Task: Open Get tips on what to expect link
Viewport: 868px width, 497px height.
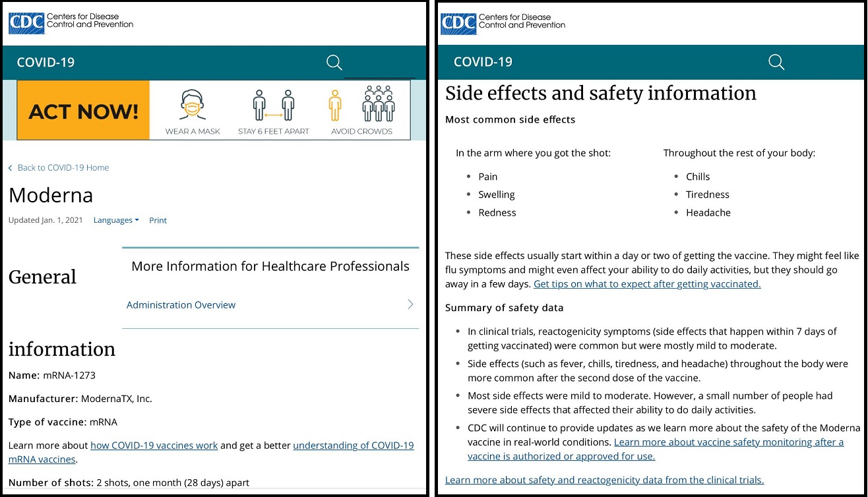Action: 647,284
